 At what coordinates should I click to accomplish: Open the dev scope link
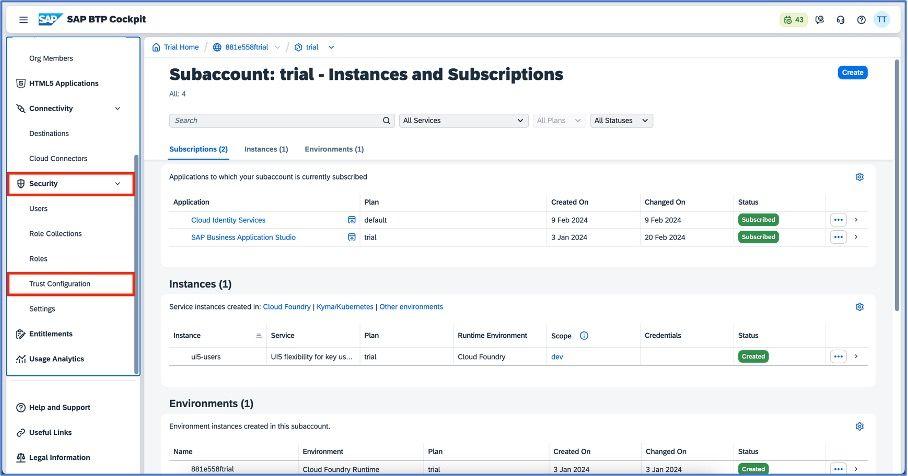pyautogui.click(x=557, y=357)
